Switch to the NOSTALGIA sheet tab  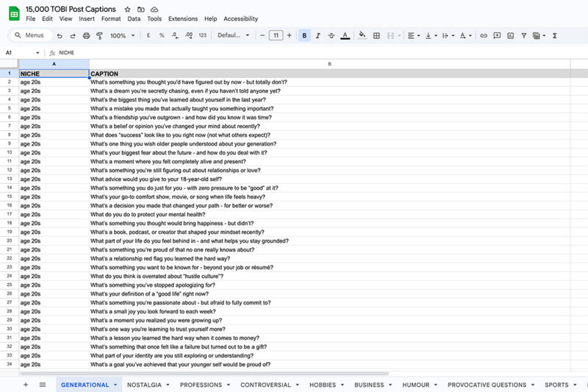144,385
